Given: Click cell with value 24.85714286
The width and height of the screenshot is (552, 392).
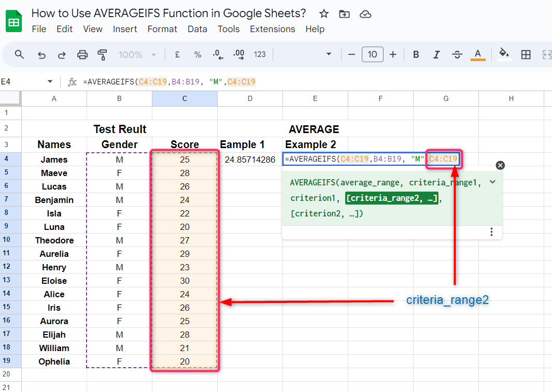Looking at the screenshot, I should tap(250, 159).
